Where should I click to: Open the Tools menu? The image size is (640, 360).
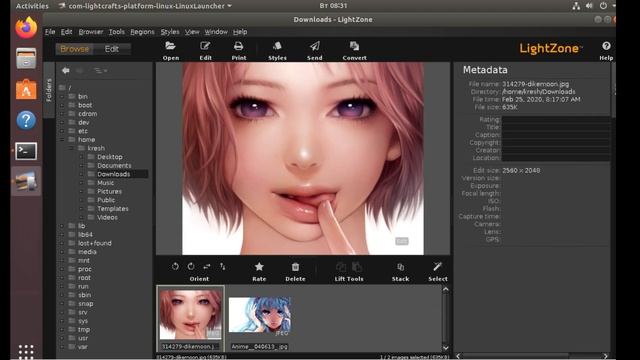point(116,32)
